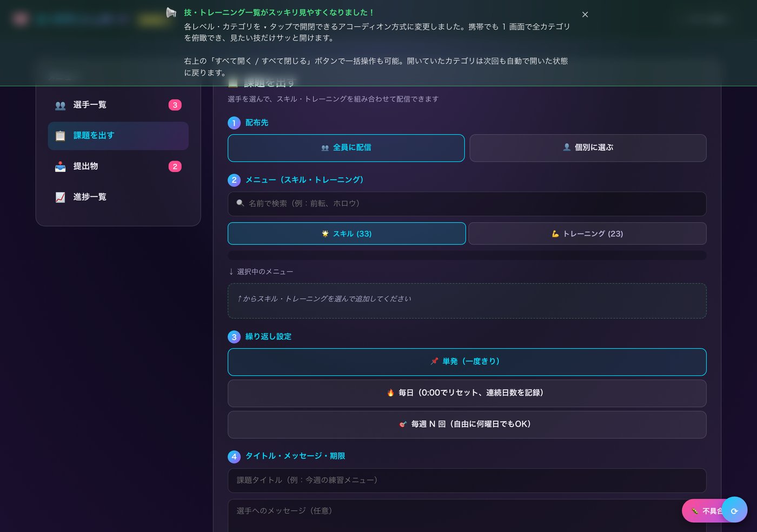Screen dimensions: 757x532
Task: Select 個別に選ぶ distribution option
Action: [588, 148]
